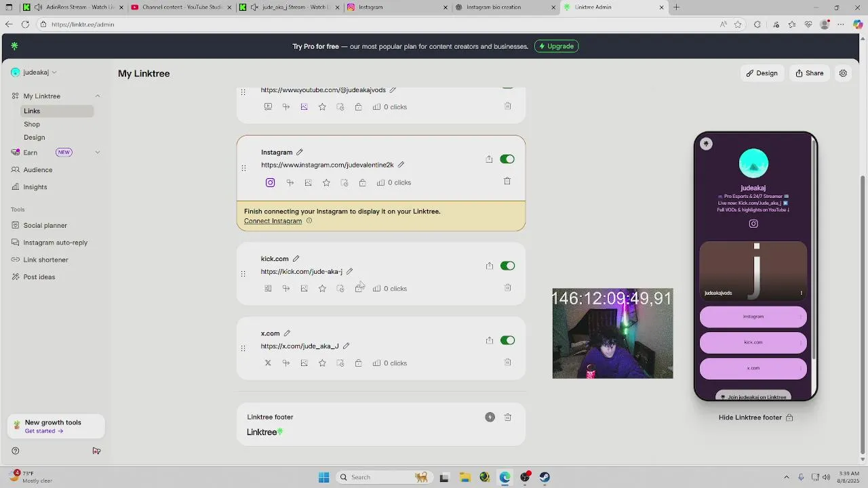Collapse My Linktree sidebar section
Viewport: 868px width, 488px height.
[97, 96]
